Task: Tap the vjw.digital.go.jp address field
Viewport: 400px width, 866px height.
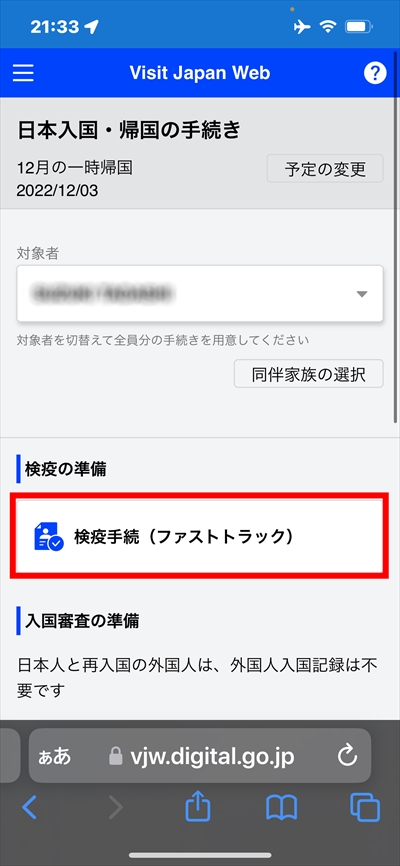Action: 200,756
